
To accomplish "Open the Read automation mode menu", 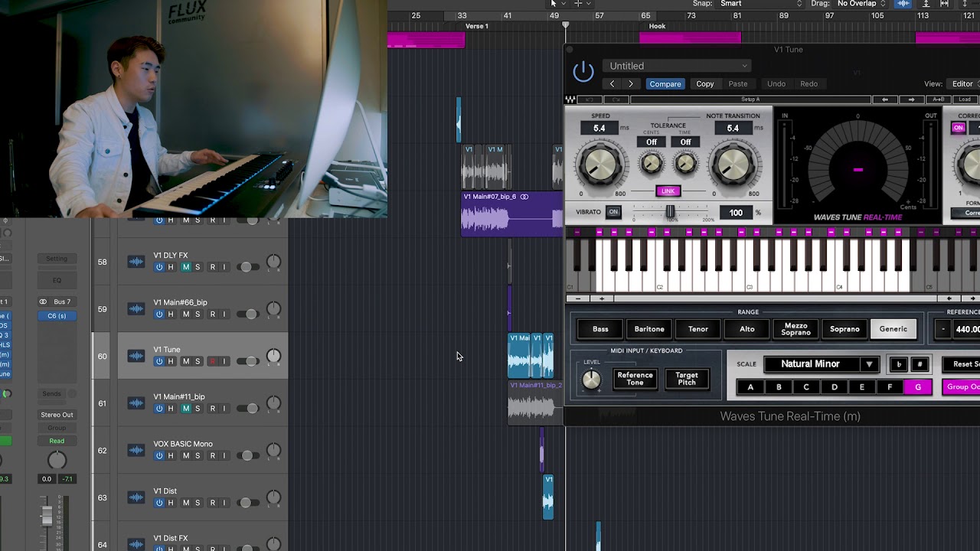I will 57,441.
